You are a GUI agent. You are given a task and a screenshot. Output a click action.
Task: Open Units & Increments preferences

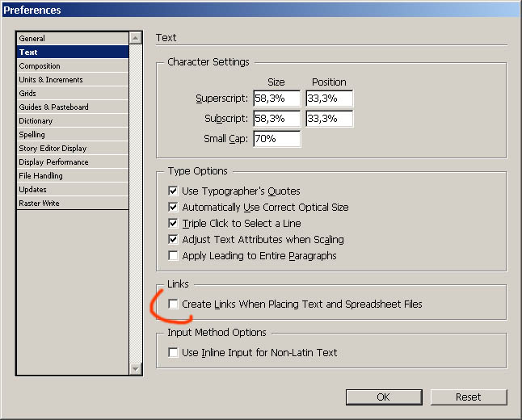[x=73, y=79]
